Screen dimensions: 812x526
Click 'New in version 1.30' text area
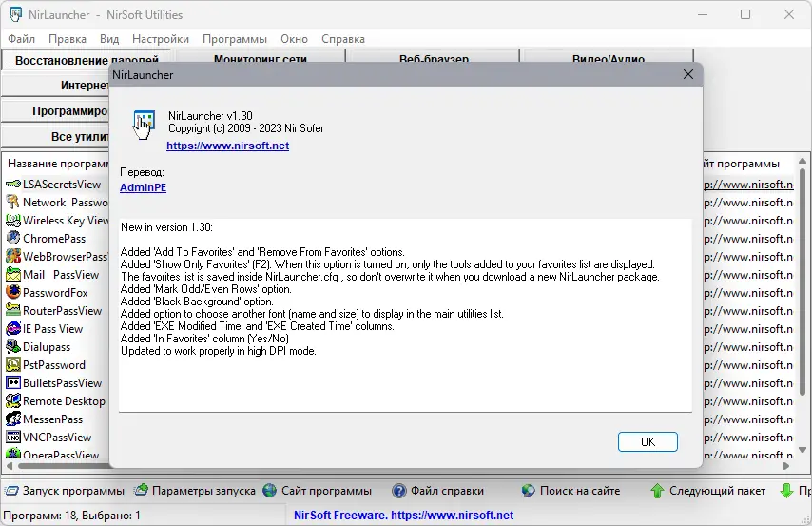coord(405,315)
